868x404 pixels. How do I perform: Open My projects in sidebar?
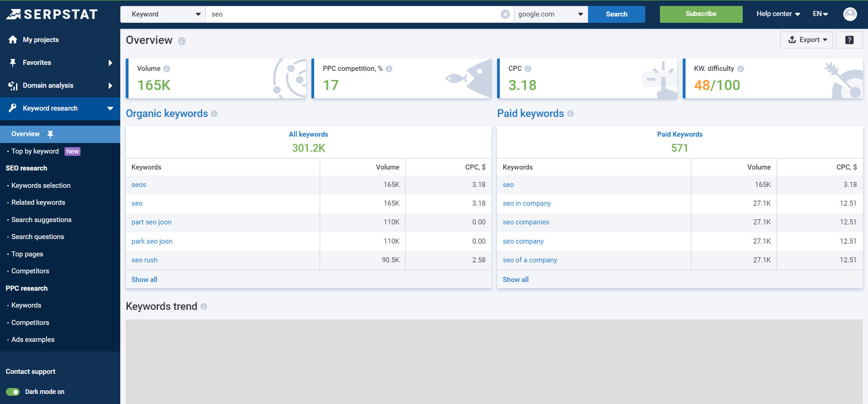[x=41, y=40]
